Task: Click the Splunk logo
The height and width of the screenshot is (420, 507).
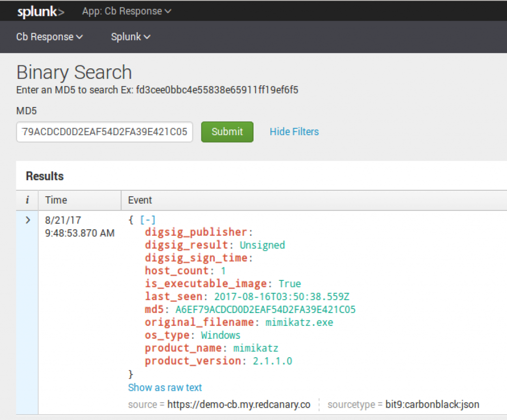Action: point(41,11)
